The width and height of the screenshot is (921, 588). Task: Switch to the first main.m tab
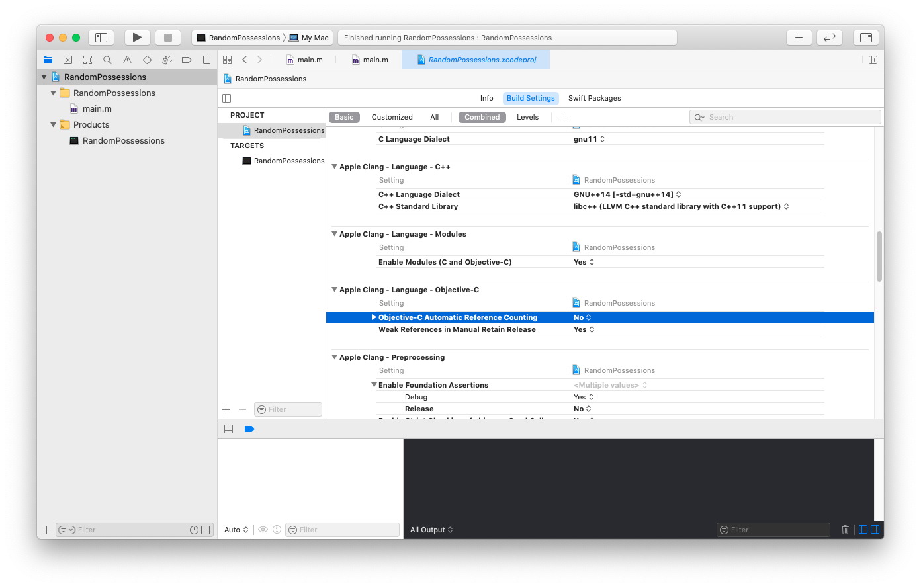pos(304,60)
